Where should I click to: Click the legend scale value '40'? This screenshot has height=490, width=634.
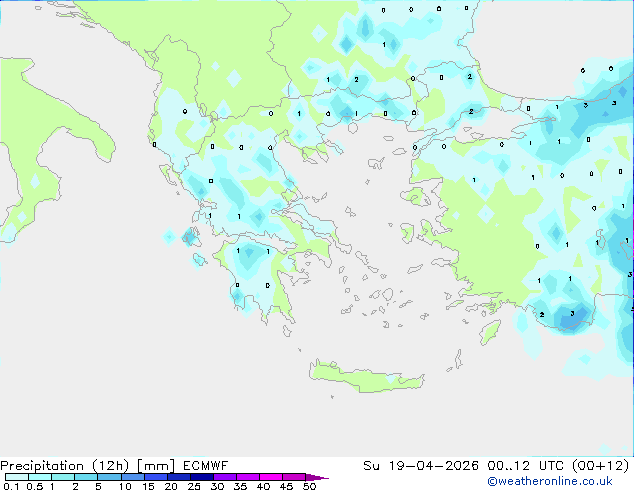click(x=264, y=486)
